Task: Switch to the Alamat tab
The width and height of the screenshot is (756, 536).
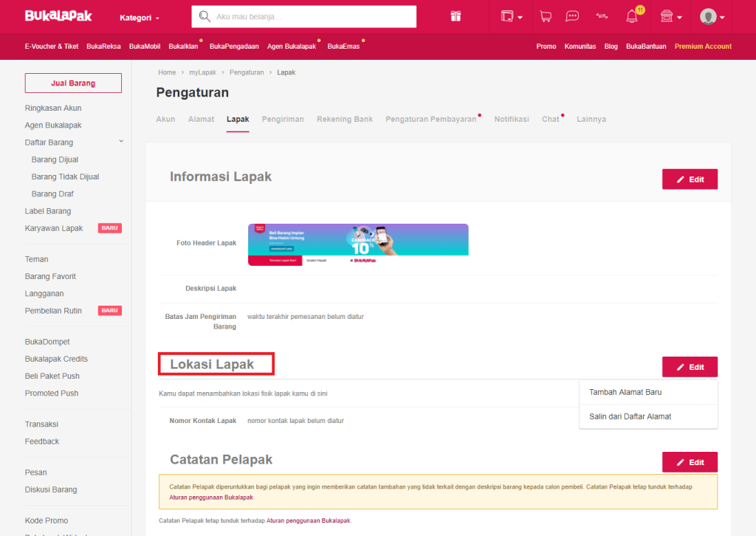Action: coord(201,119)
